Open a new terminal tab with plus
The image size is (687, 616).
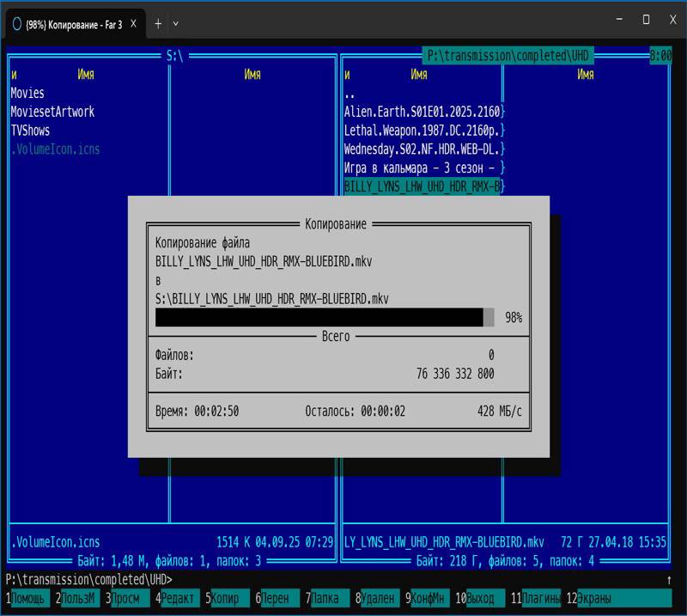pos(157,24)
